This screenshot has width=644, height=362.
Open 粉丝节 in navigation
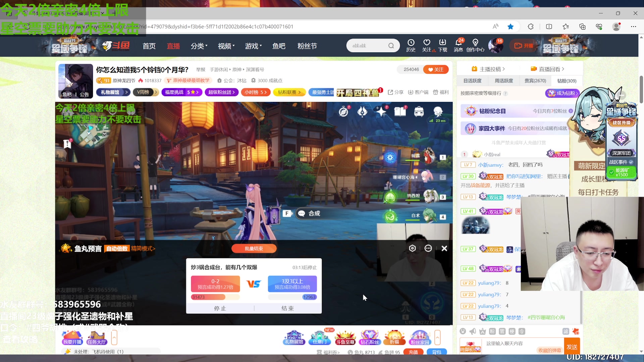click(x=307, y=46)
